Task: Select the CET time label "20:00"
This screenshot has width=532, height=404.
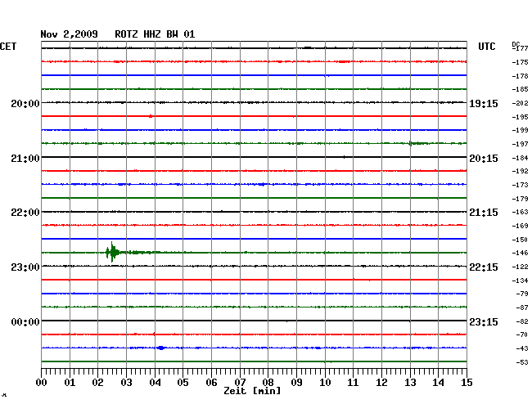Action: pyautogui.click(x=25, y=103)
